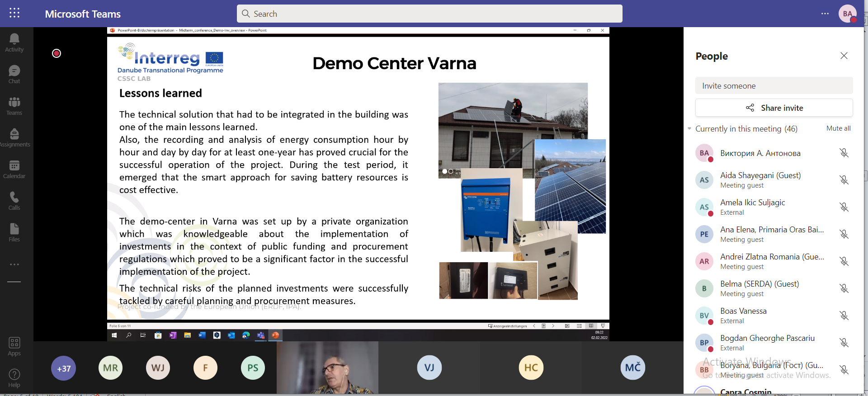Select the MČ participant tile
This screenshot has height=396, width=868.
(633, 368)
